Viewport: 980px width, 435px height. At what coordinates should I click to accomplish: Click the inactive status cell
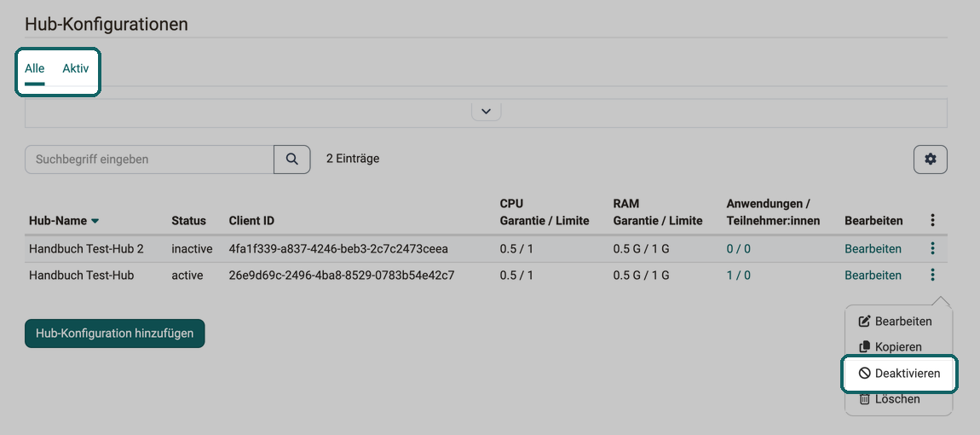click(x=192, y=248)
